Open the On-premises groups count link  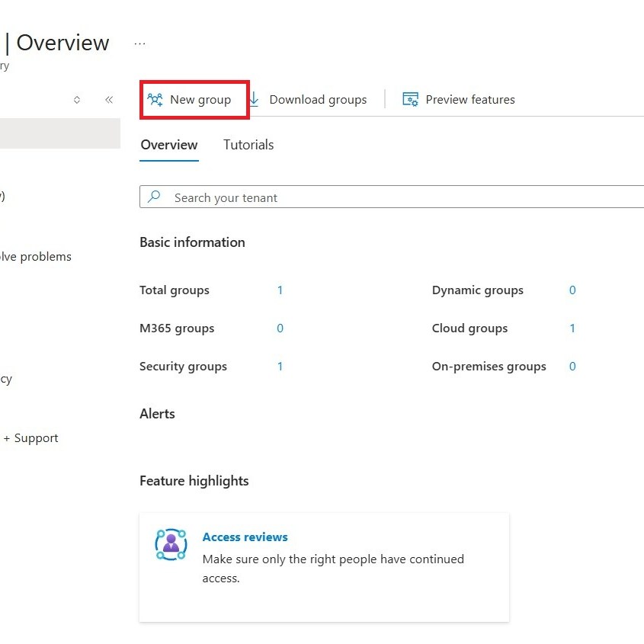tap(572, 367)
